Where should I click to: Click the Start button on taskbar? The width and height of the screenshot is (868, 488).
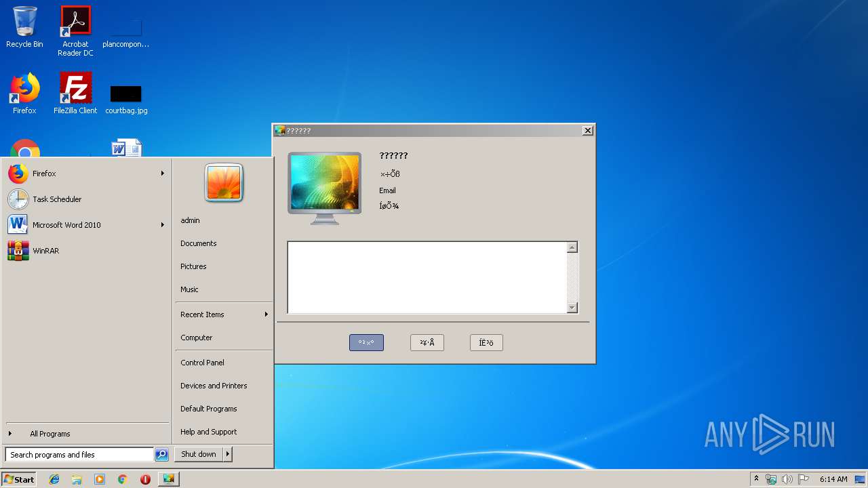(19, 479)
